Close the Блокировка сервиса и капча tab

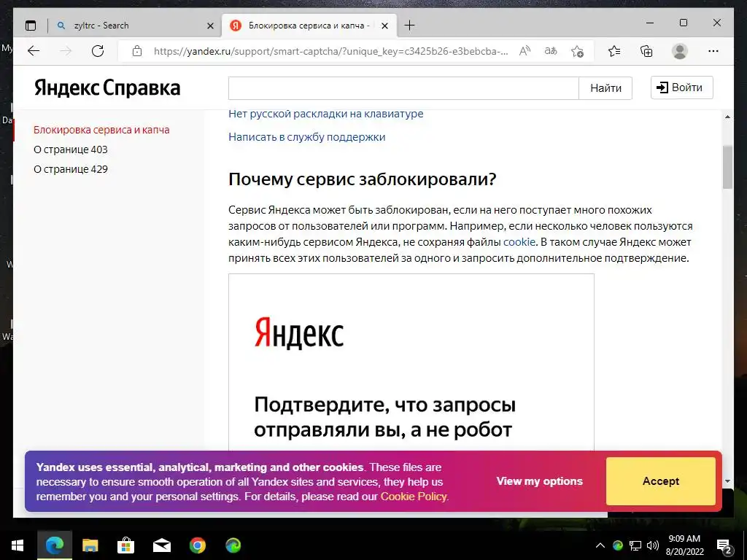(x=385, y=26)
